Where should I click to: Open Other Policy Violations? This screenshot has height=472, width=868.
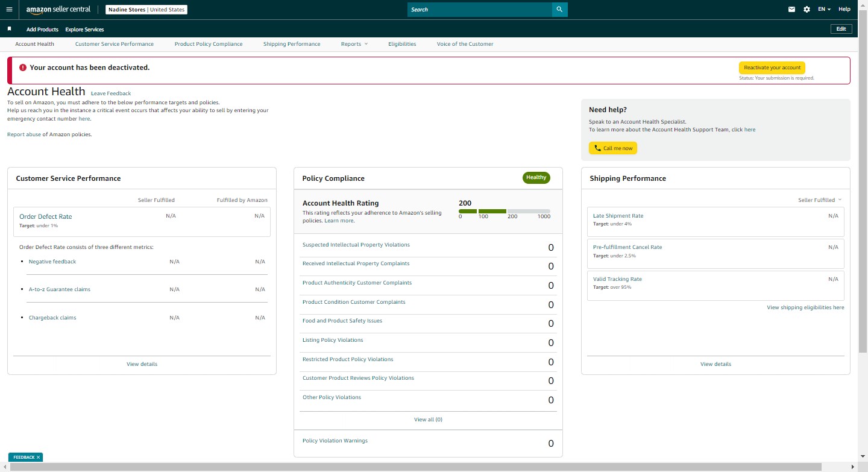coord(332,397)
